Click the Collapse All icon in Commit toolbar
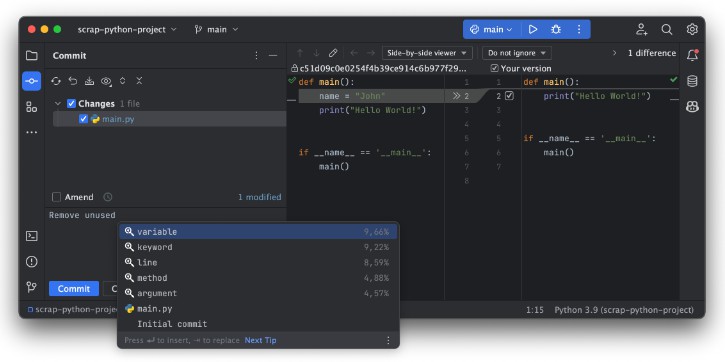The image size is (725, 362). pyautogui.click(x=139, y=81)
